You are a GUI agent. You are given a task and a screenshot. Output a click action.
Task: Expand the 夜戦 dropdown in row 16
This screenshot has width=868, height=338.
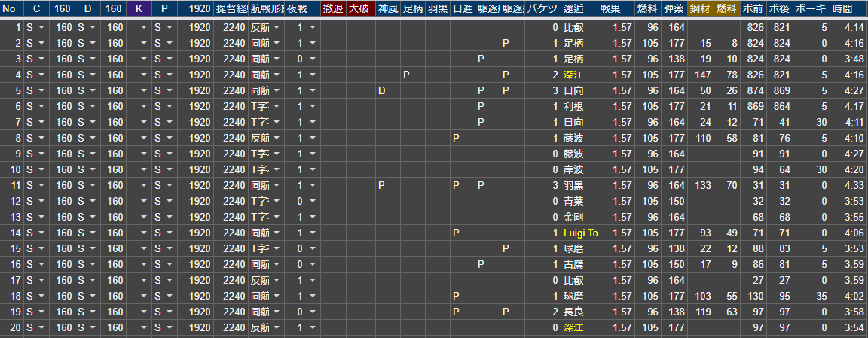[313, 264]
